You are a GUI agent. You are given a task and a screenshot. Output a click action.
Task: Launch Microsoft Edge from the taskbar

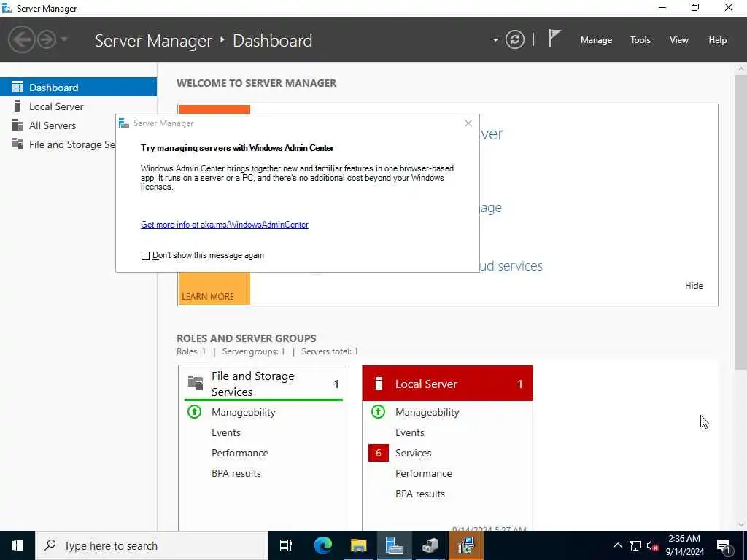tap(322, 545)
